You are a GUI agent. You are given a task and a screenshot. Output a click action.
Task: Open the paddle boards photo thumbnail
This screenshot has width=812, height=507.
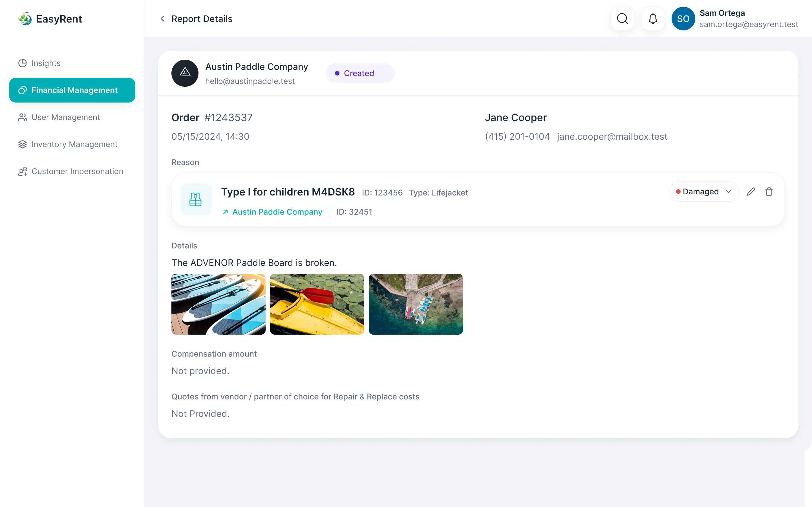[219, 304]
